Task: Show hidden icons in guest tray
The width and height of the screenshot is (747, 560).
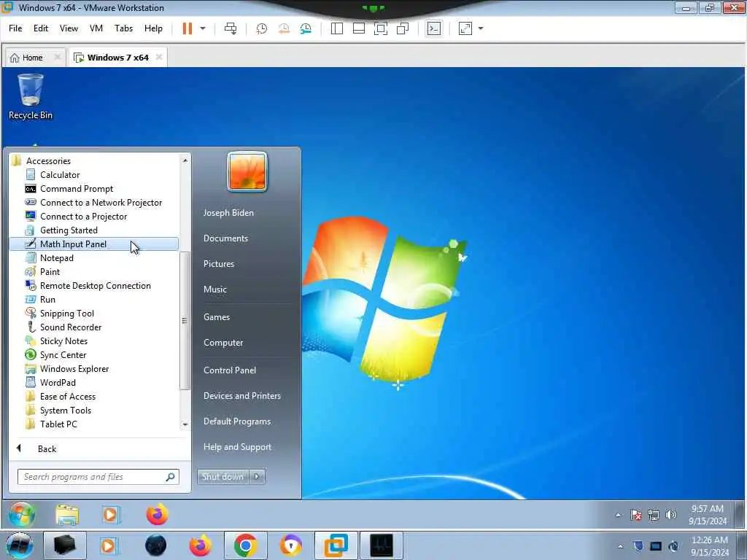Action: tap(618, 514)
